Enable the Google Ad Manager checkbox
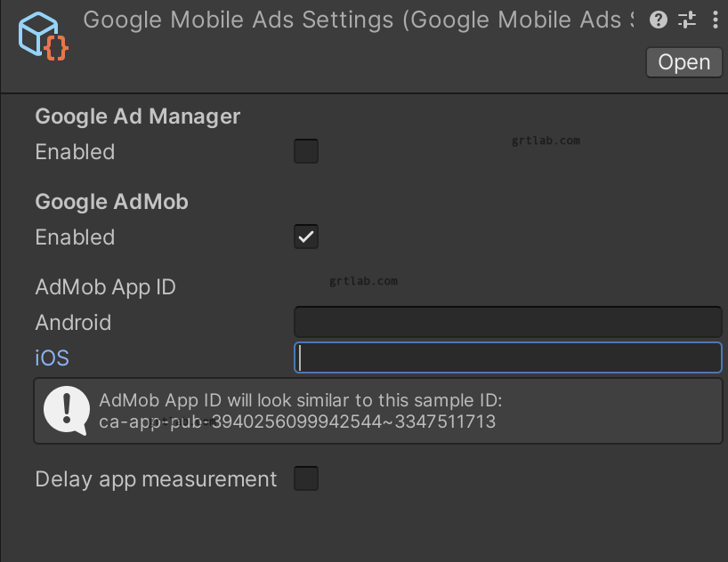 coord(305,151)
